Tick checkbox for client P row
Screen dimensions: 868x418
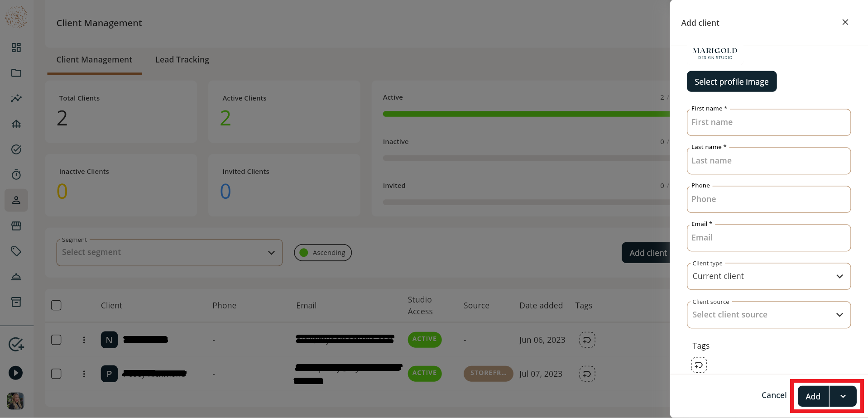click(x=56, y=374)
